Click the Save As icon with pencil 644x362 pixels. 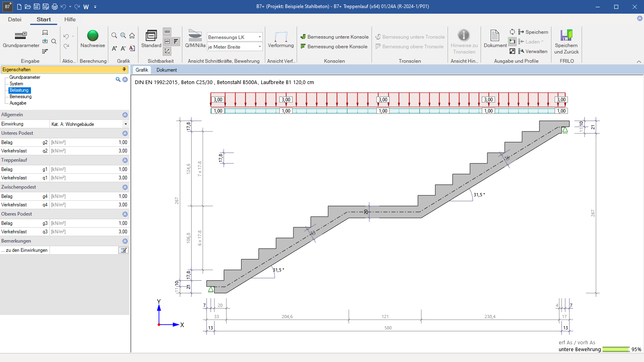[45, 7]
